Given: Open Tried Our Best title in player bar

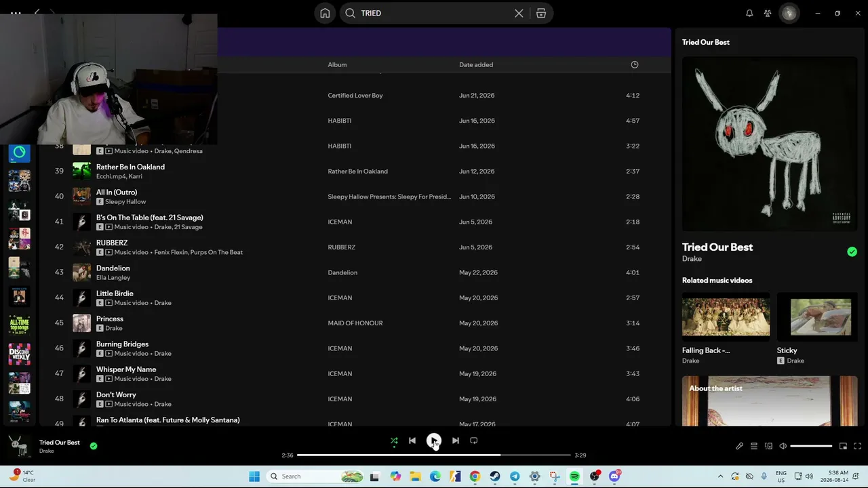Looking at the screenshot, I should [60, 443].
